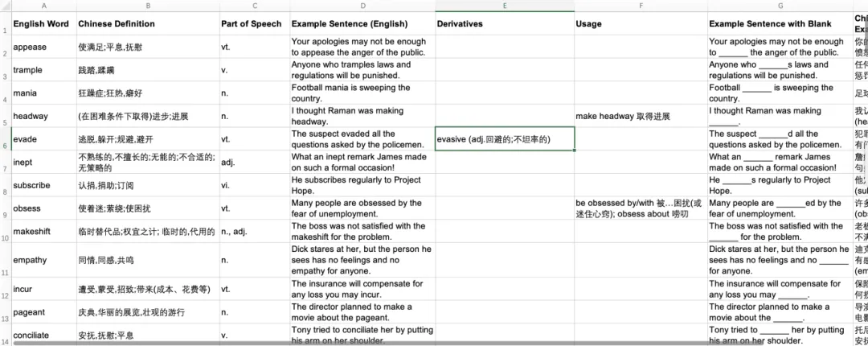
Task: Click the 'Part of Speech' header cell
Action: pos(255,23)
